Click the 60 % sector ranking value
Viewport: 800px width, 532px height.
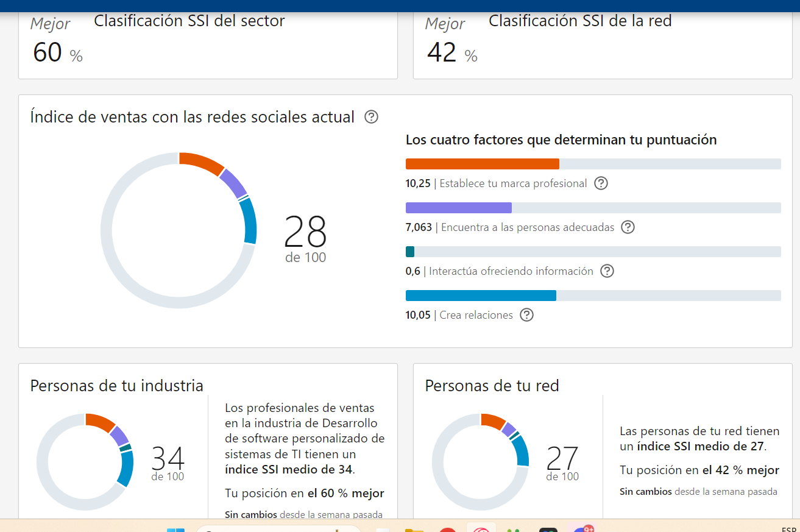pos(58,53)
